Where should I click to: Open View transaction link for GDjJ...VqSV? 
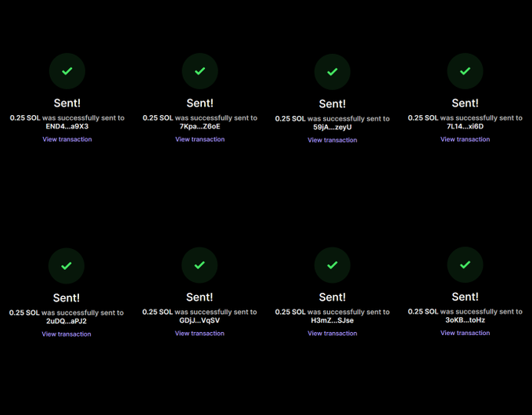[199, 334]
